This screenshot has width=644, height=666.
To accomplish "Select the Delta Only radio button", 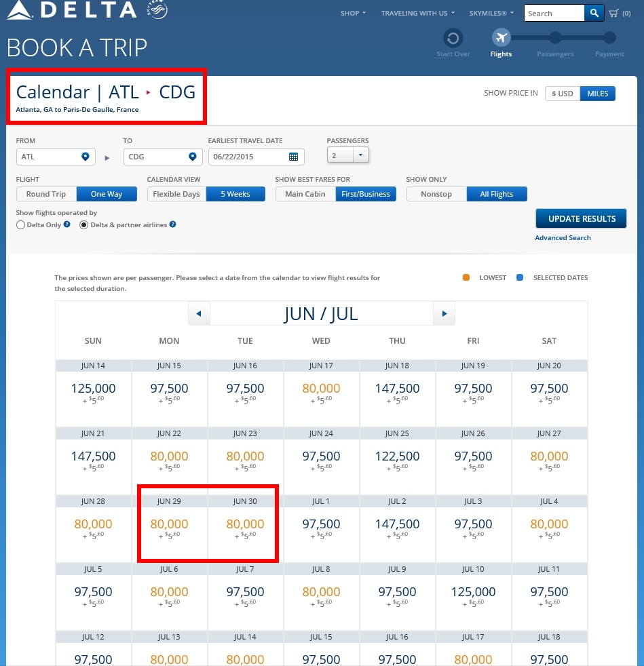I will 20,225.
